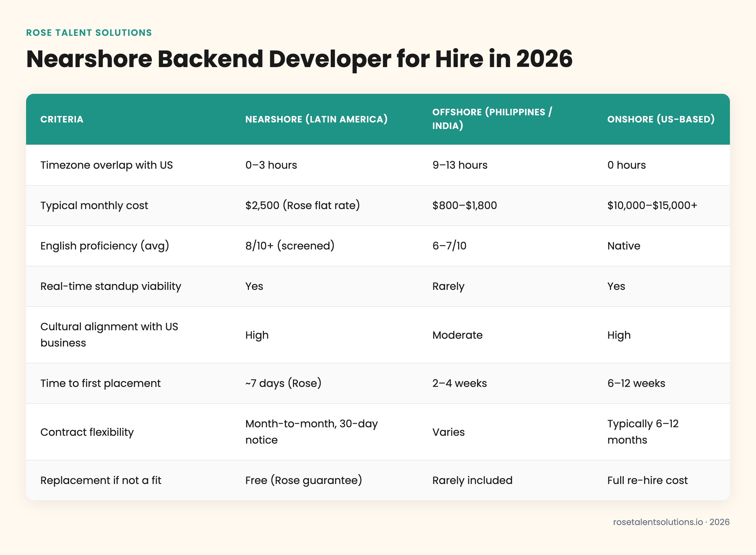Viewport: 756px width, 555px height.
Task: Click the 'Contract flexibility' row label
Action: click(87, 432)
